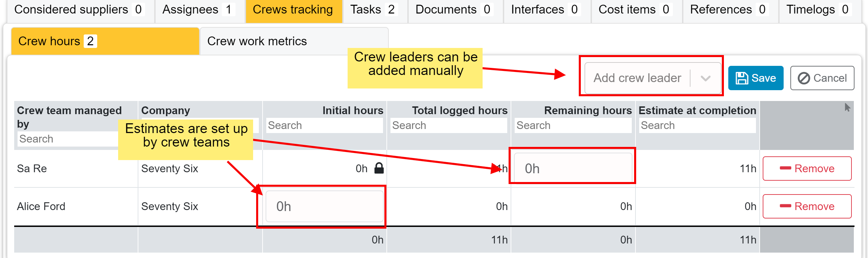This screenshot has width=868, height=258.
Task: Click Estimate at completion search field
Action: 697,125
